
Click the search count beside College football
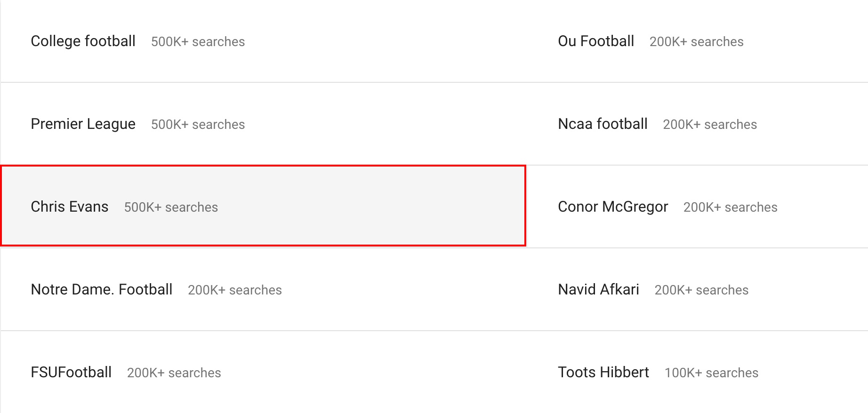[x=198, y=42]
